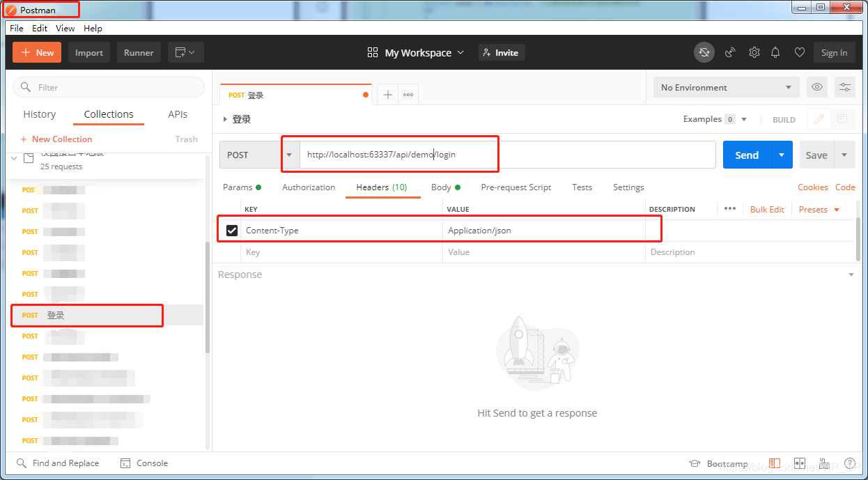The height and width of the screenshot is (480, 868).
Task: Switch to the APIs tab
Action: click(178, 114)
